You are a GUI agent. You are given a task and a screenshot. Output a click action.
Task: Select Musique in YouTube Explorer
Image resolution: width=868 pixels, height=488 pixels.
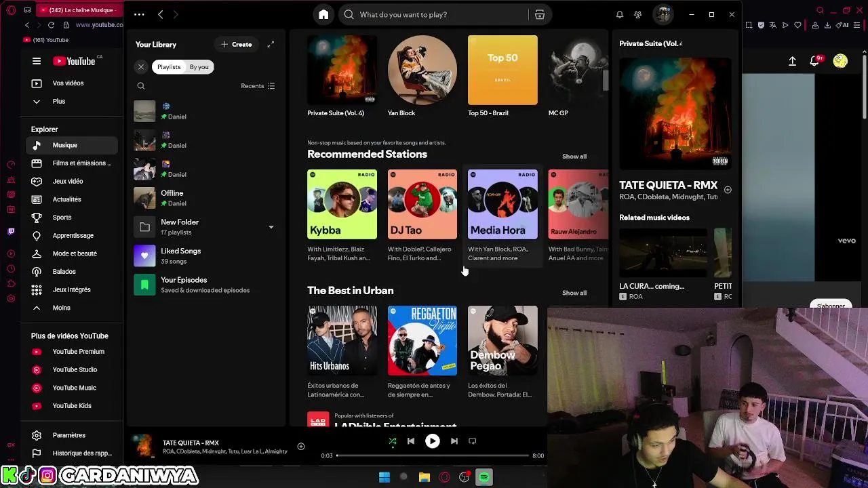point(71,145)
